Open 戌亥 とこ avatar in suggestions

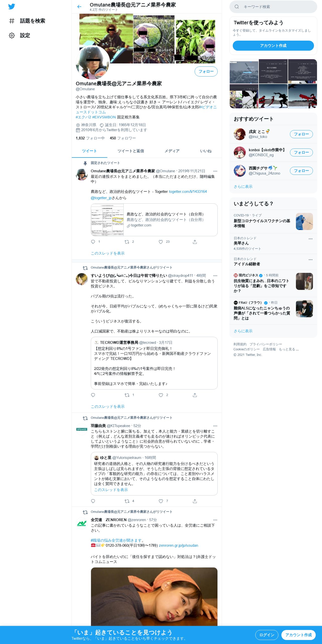pos(240,134)
